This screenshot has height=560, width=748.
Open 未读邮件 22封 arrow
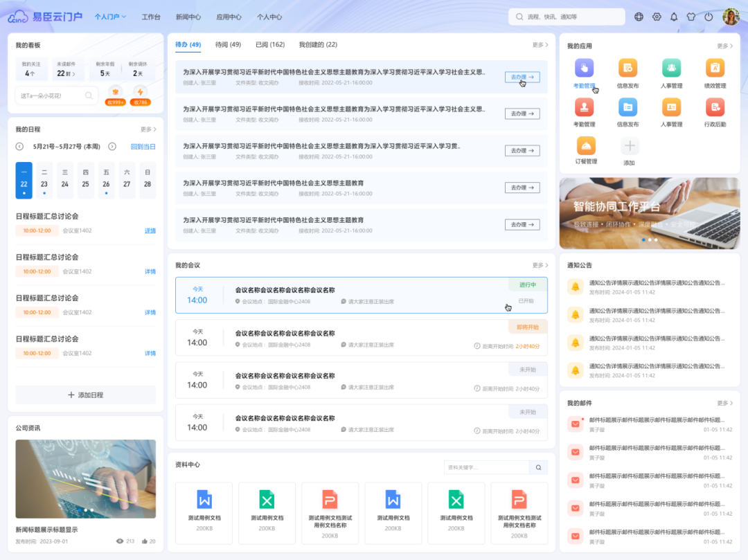click(x=74, y=74)
